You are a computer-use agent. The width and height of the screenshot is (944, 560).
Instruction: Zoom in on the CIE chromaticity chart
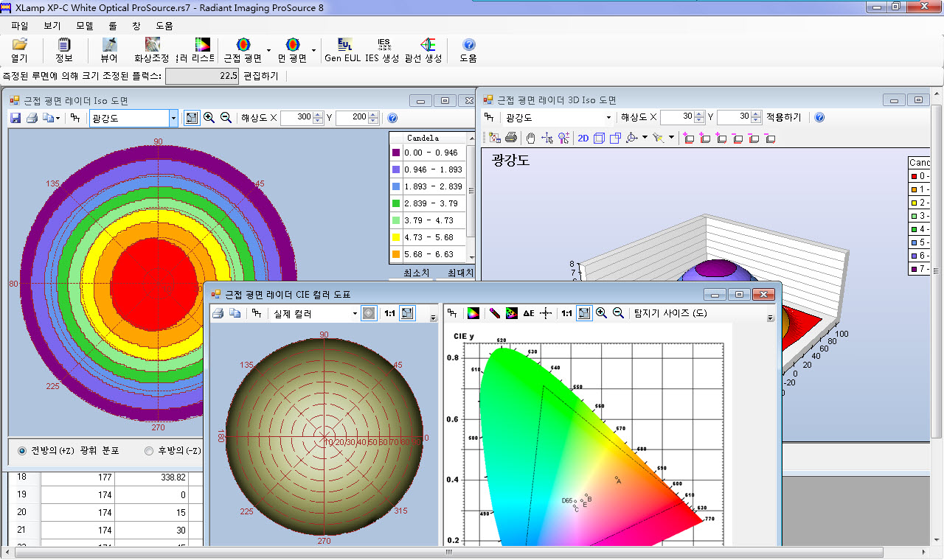(x=601, y=313)
